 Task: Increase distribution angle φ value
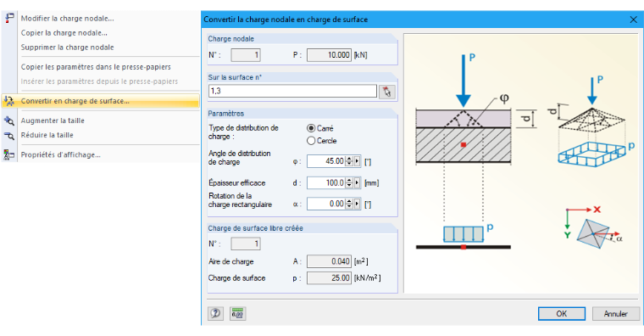[349, 159]
